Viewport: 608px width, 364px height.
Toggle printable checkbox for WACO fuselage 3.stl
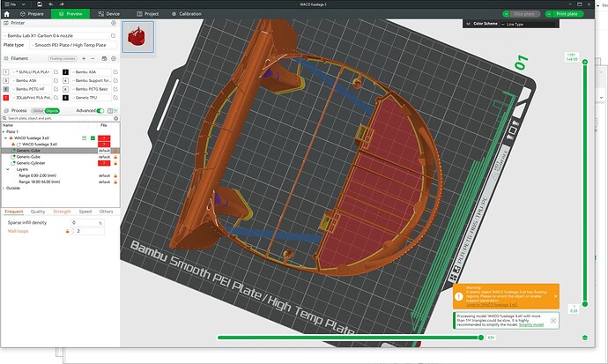93,138
